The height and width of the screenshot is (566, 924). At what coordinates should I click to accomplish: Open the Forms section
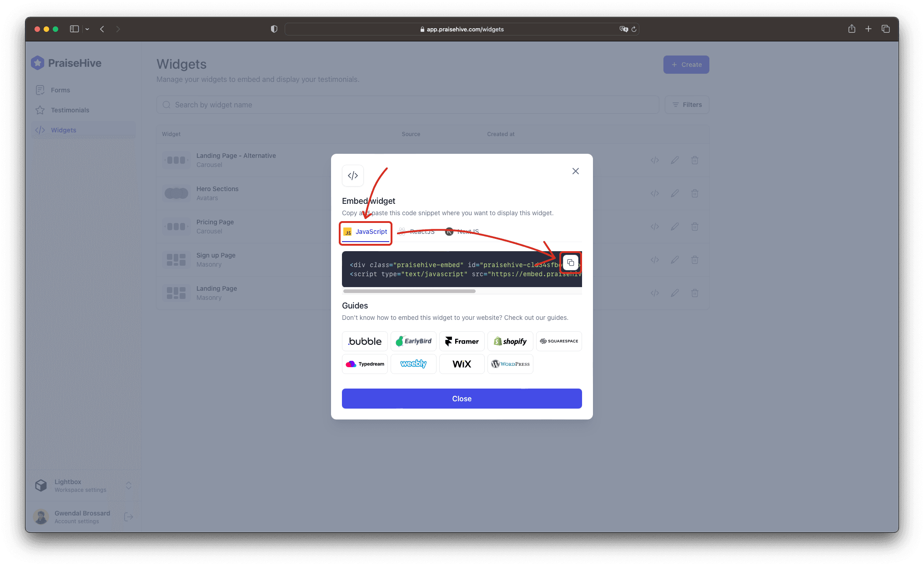click(x=60, y=90)
